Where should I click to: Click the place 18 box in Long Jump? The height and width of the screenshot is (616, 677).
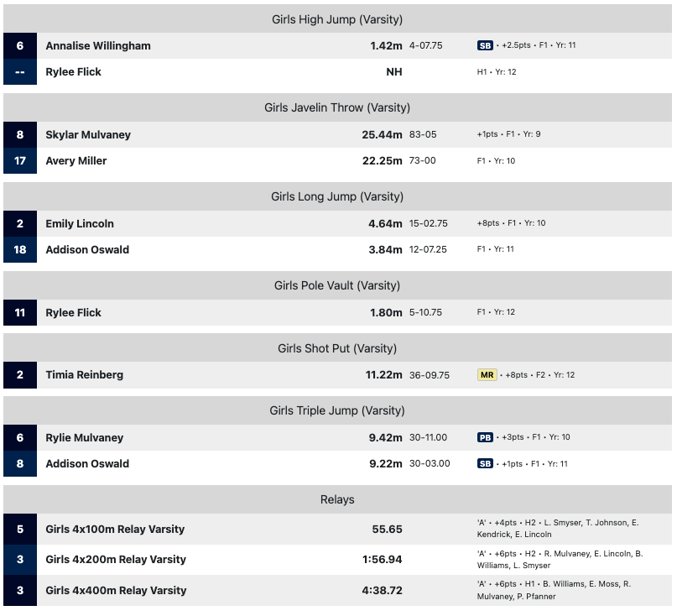pos(20,250)
